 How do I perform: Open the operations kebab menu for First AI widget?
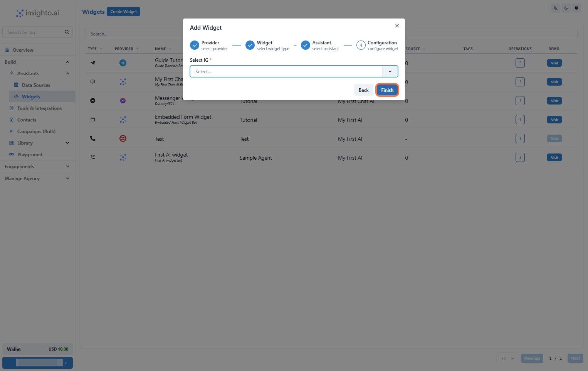pos(520,157)
